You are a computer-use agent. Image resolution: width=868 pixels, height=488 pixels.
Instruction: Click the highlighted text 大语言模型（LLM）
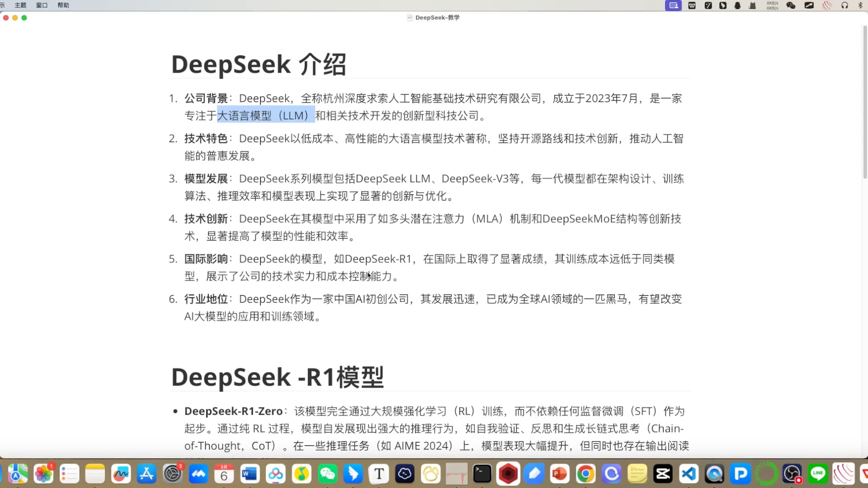click(266, 116)
